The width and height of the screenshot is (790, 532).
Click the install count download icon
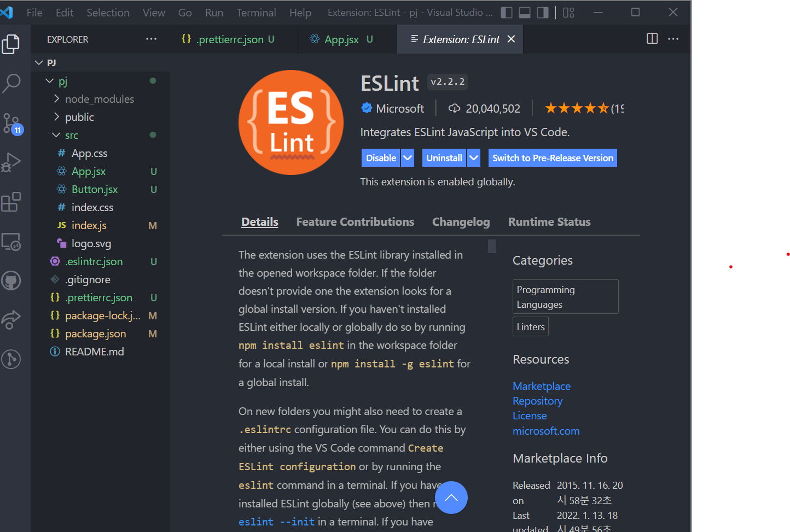point(454,108)
